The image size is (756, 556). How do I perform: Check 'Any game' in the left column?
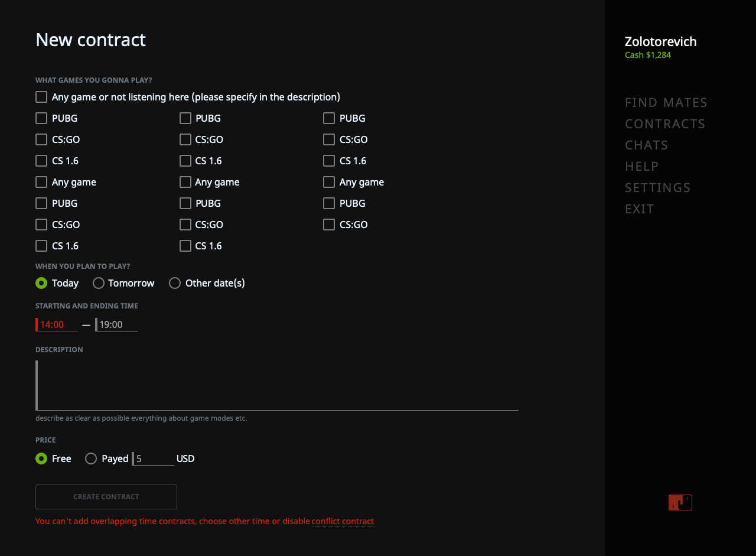tap(41, 182)
